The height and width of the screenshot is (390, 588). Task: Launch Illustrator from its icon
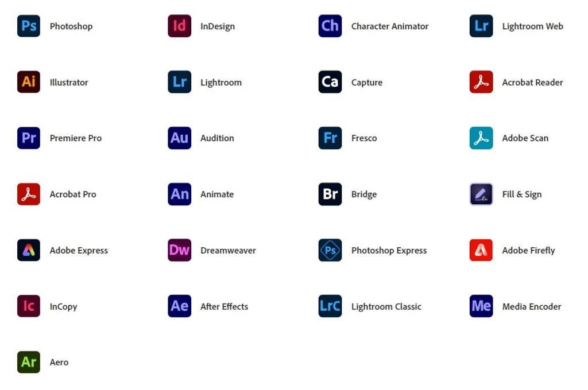coord(28,82)
